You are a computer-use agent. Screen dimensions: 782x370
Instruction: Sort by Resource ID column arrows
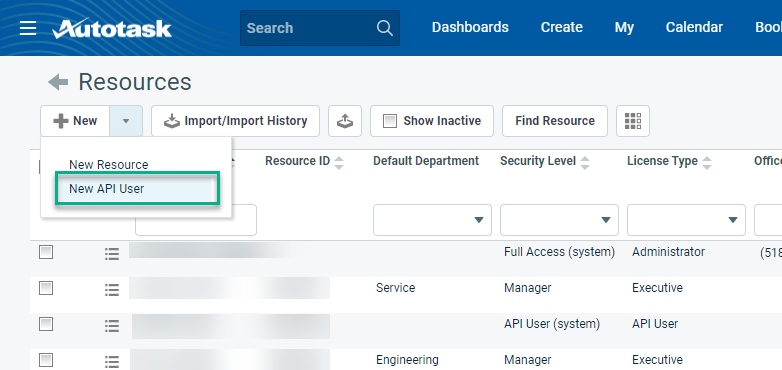[339, 162]
